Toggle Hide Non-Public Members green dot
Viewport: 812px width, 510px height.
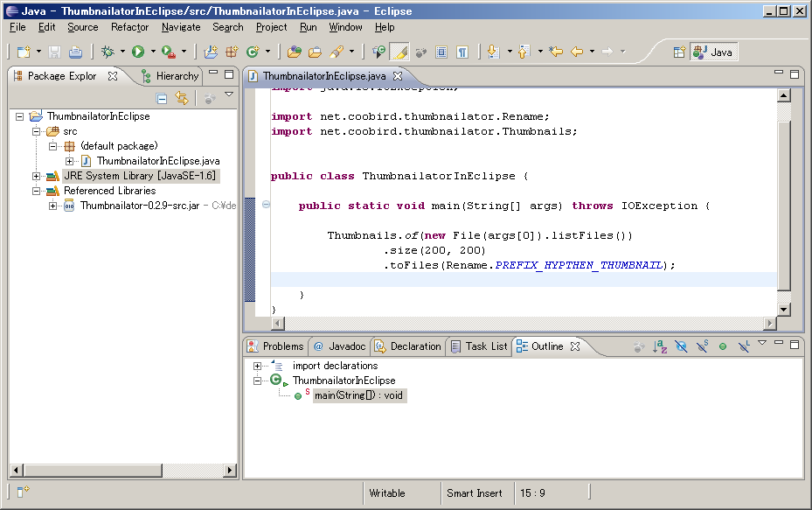coord(723,346)
